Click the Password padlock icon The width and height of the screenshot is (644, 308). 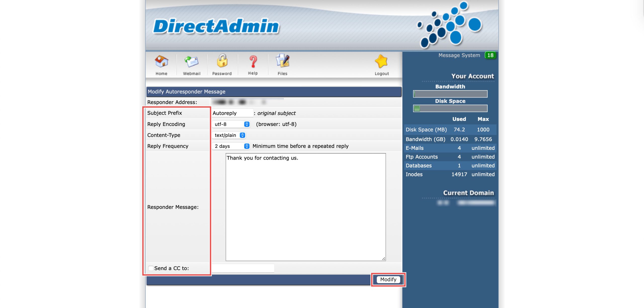click(222, 61)
